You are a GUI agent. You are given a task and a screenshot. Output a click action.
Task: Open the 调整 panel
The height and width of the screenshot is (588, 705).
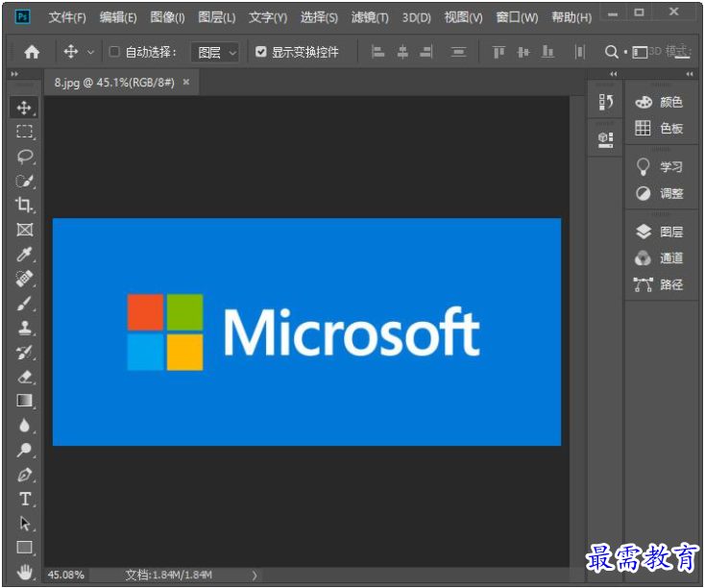tap(660, 194)
